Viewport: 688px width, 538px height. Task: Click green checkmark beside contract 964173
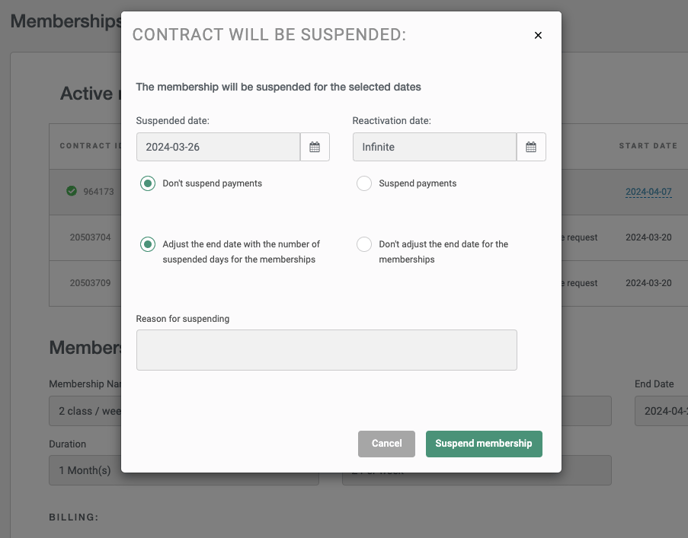coord(72,191)
